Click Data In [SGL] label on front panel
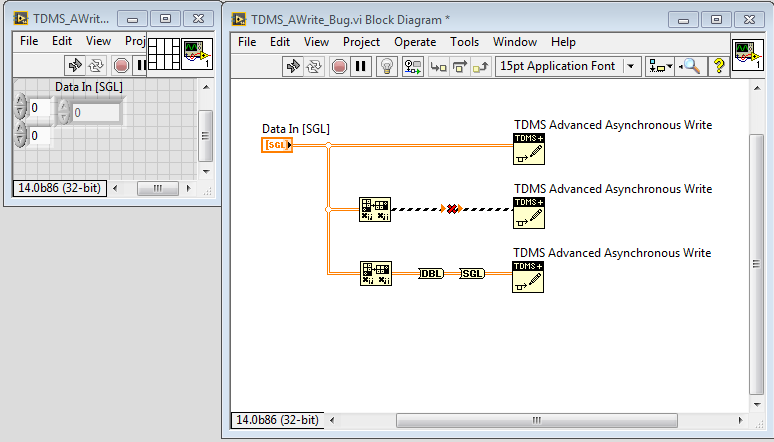 pyautogui.click(x=89, y=87)
